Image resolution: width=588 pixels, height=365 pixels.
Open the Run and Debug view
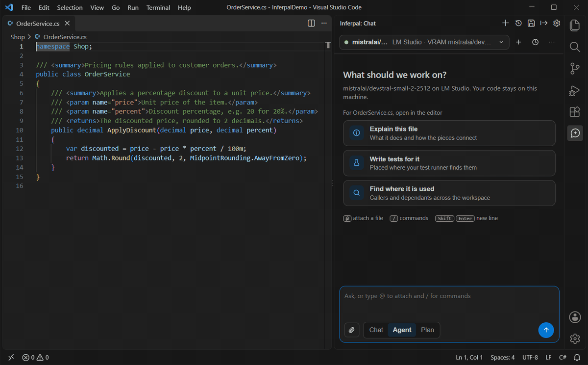(575, 90)
